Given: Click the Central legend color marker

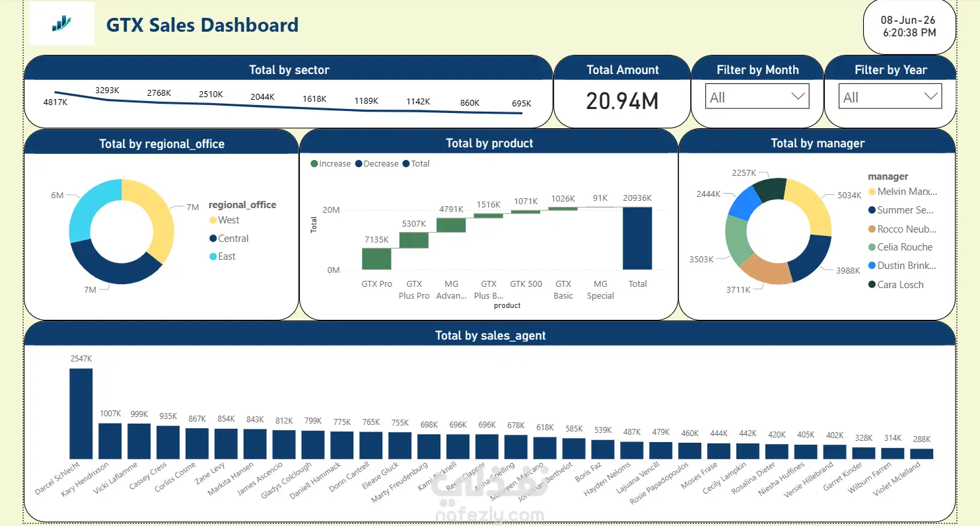Looking at the screenshot, I should point(213,239).
